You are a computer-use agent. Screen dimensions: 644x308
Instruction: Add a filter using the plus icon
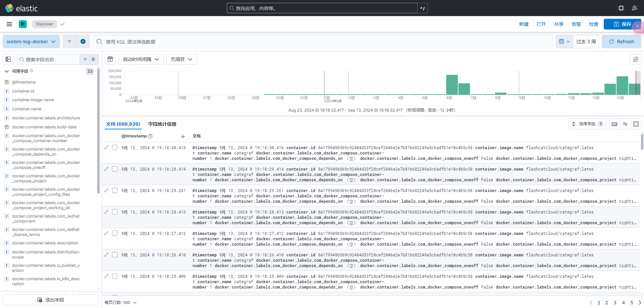[x=83, y=41]
